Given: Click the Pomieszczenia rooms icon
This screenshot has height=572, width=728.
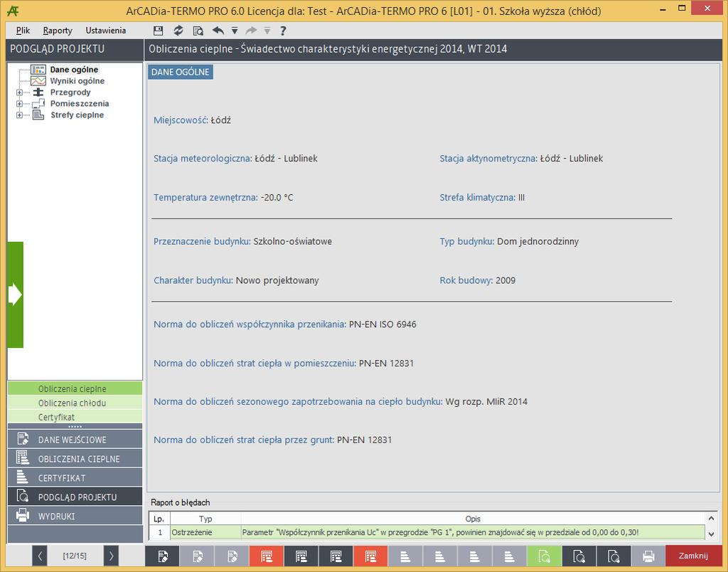Looking at the screenshot, I should (38, 104).
